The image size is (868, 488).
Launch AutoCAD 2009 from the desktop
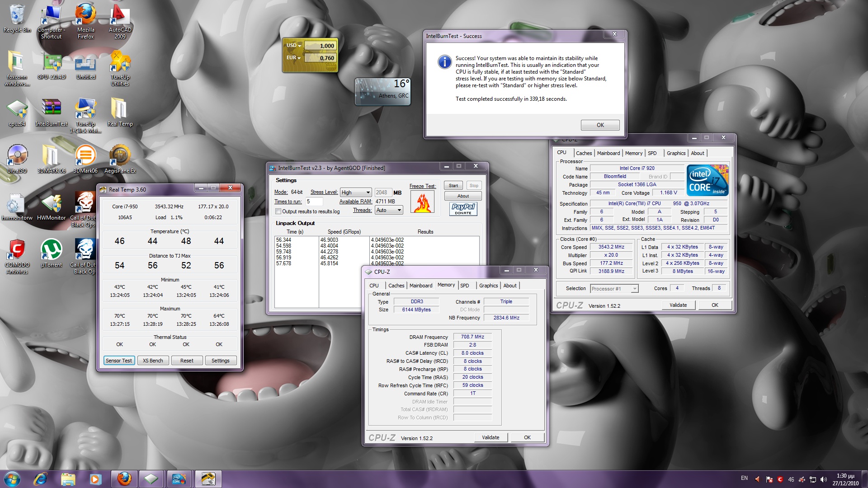click(x=120, y=20)
